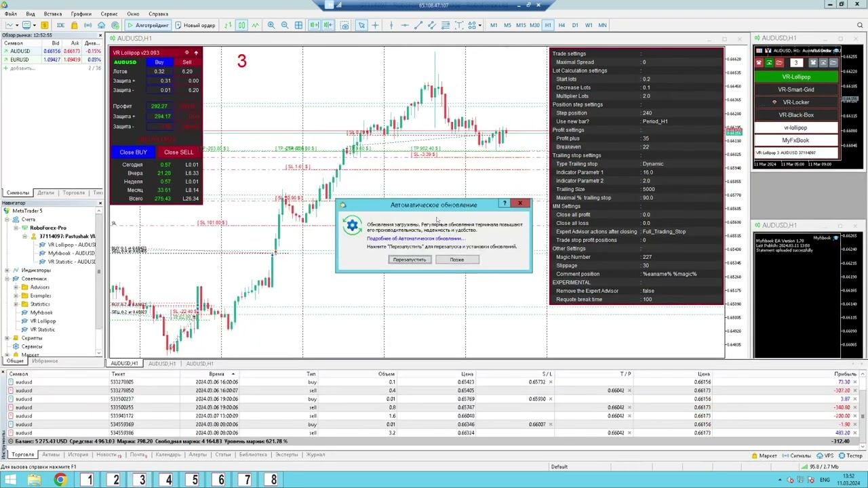Screen dimensions: 868x488
Task: Select the vertical line drawing tool
Action: 391,25
